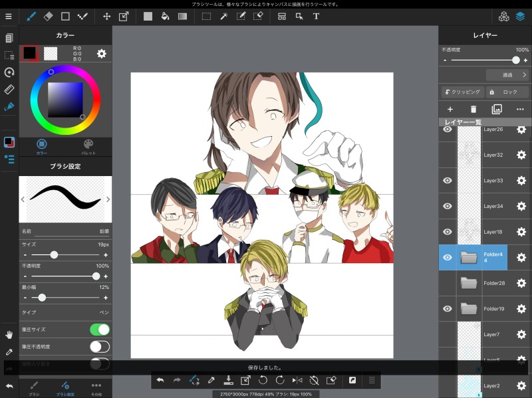Select the Shape rectangle tool
The image size is (532, 398).
pyautogui.click(x=65, y=16)
